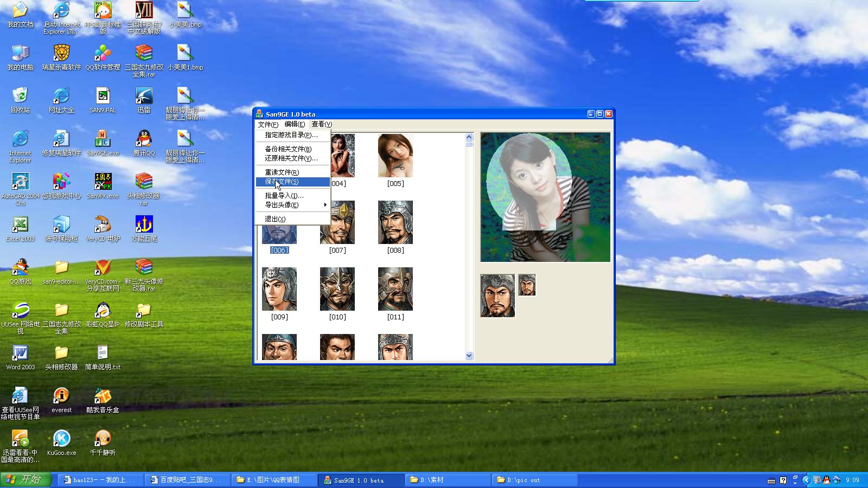Select portrait thumbnail [008]
This screenshot has height=488, width=868.
(395, 222)
